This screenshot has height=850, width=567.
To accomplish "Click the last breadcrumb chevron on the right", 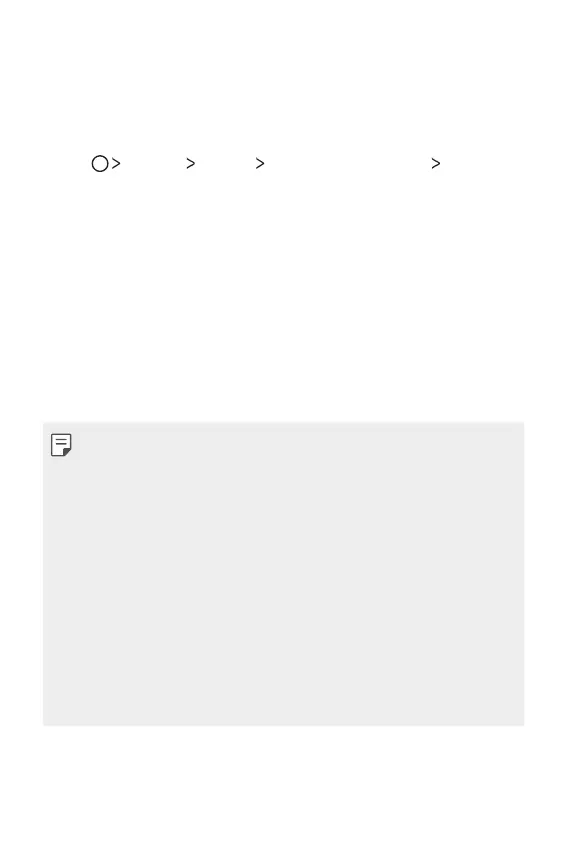I will pyautogui.click(x=435, y=163).
